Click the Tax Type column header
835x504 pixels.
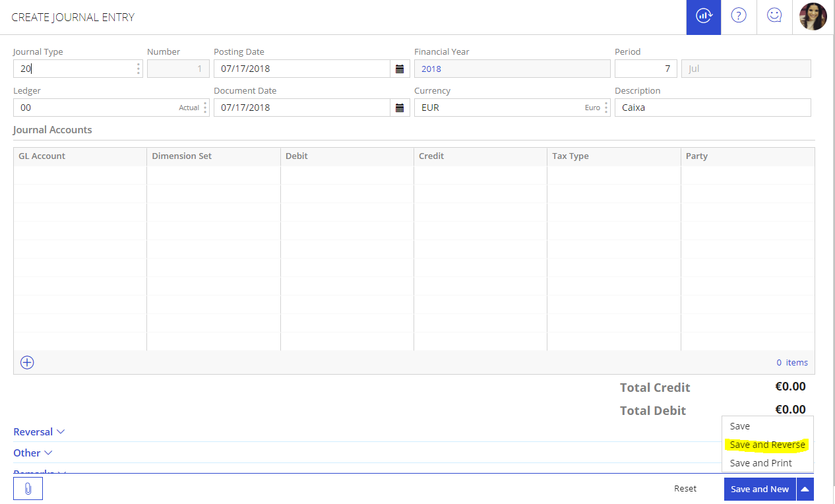[613, 156]
